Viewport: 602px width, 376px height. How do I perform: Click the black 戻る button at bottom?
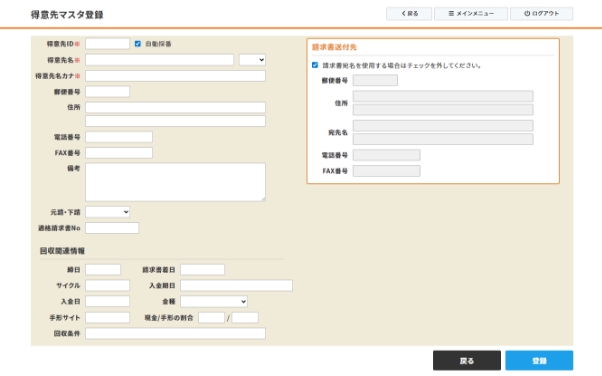467,361
